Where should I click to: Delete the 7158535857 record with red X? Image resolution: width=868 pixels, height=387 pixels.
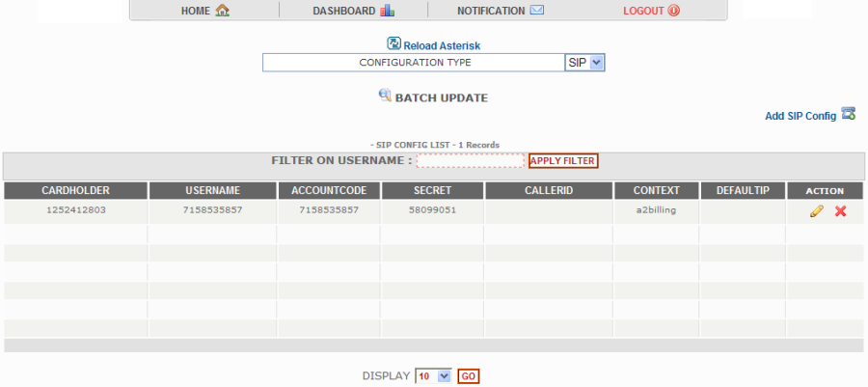[840, 211]
